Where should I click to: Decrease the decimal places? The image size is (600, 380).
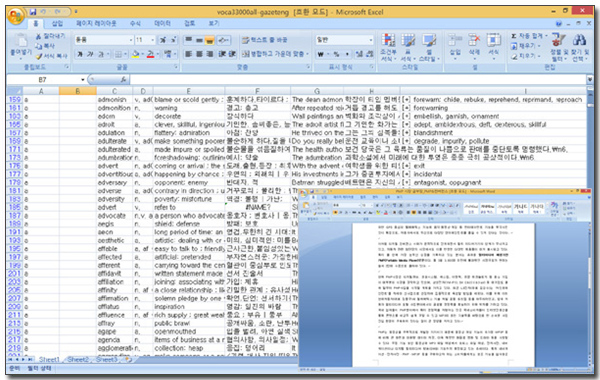pyautogui.click(x=369, y=54)
